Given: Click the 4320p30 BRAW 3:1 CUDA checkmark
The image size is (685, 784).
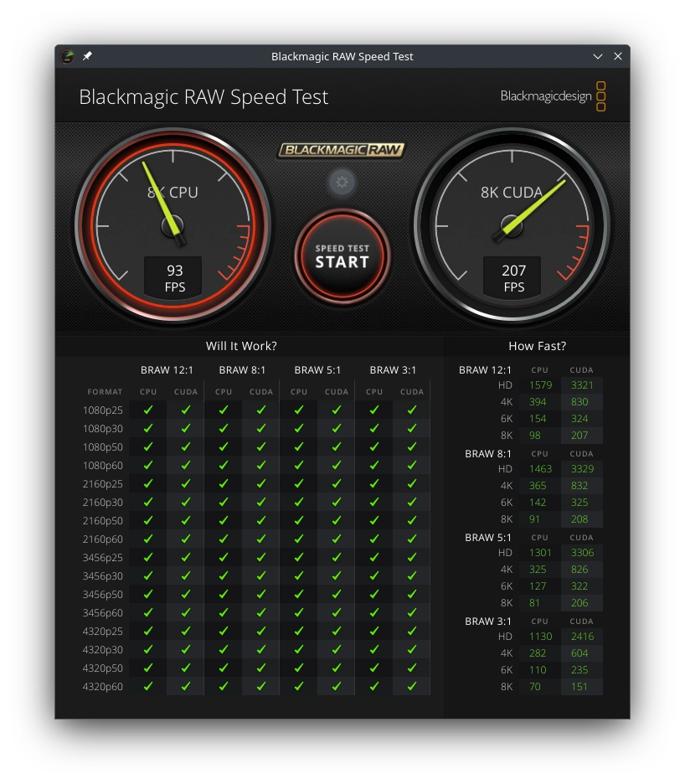Looking at the screenshot, I should tap(412, 649).
